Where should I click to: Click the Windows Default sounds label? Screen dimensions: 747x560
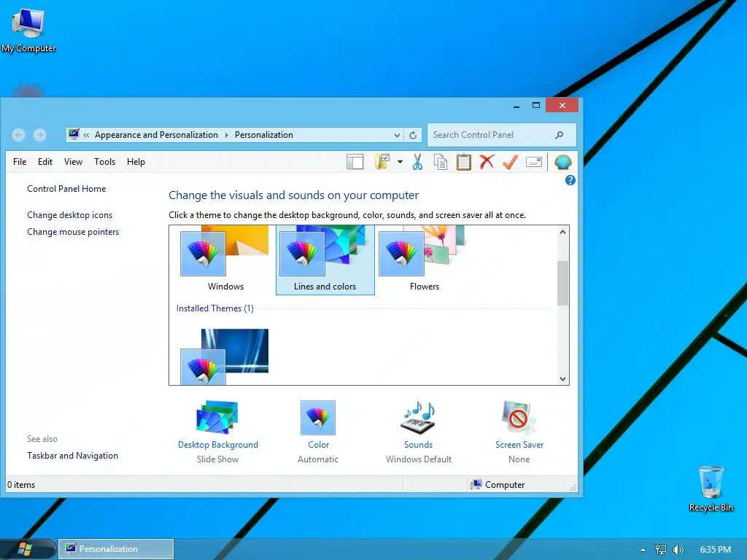click(x=419, y=459)
